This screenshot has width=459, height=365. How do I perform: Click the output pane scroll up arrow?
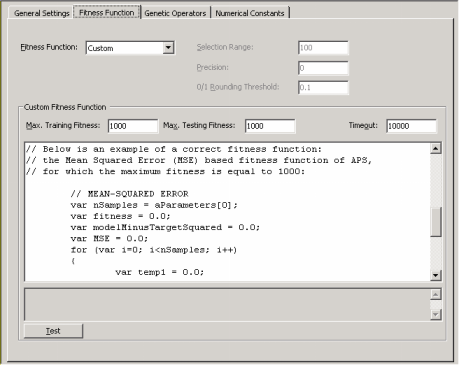pyautogui.click(x=436, y=294)
